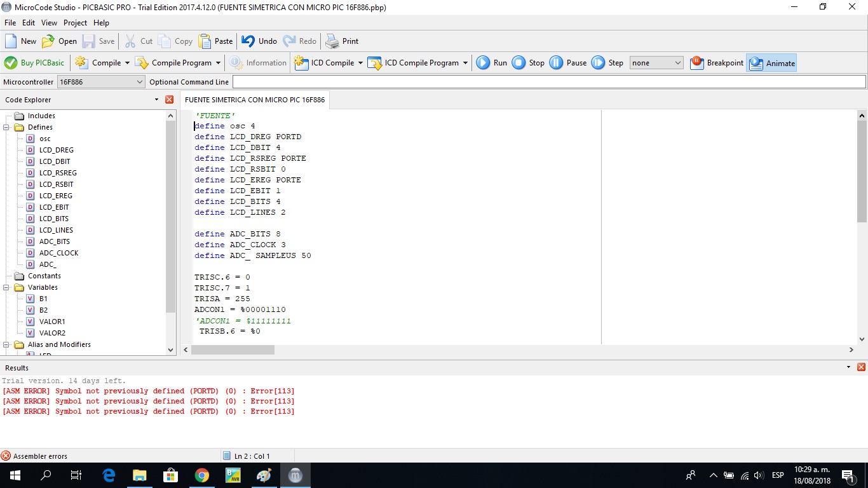
Task: Open Google Chrome from the taskbar
Action: pos(202,475)
